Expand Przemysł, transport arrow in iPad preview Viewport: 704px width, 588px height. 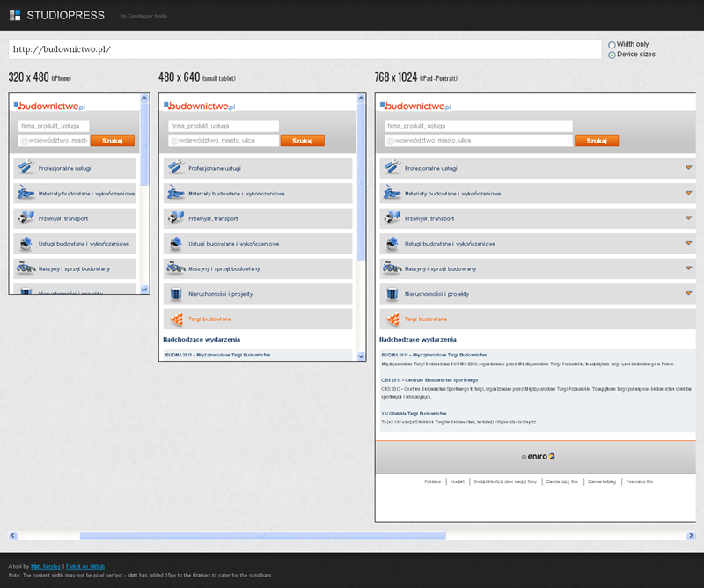[688, 218]
